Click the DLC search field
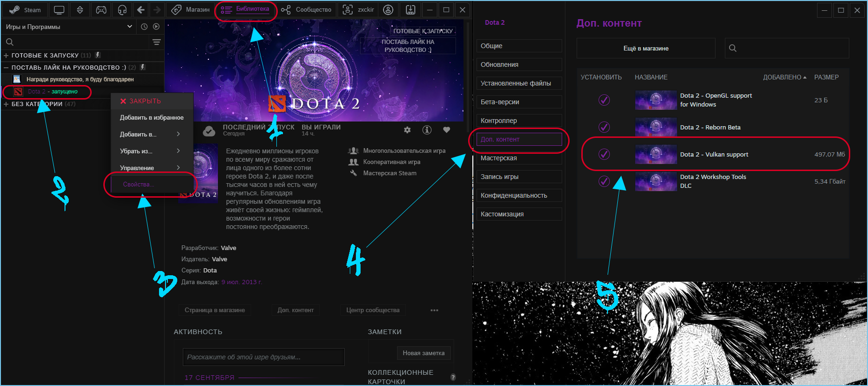 point(787,48)
